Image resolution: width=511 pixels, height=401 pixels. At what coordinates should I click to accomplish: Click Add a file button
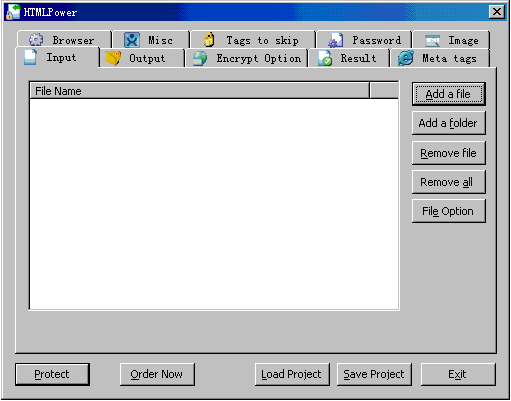coord(449,94)
